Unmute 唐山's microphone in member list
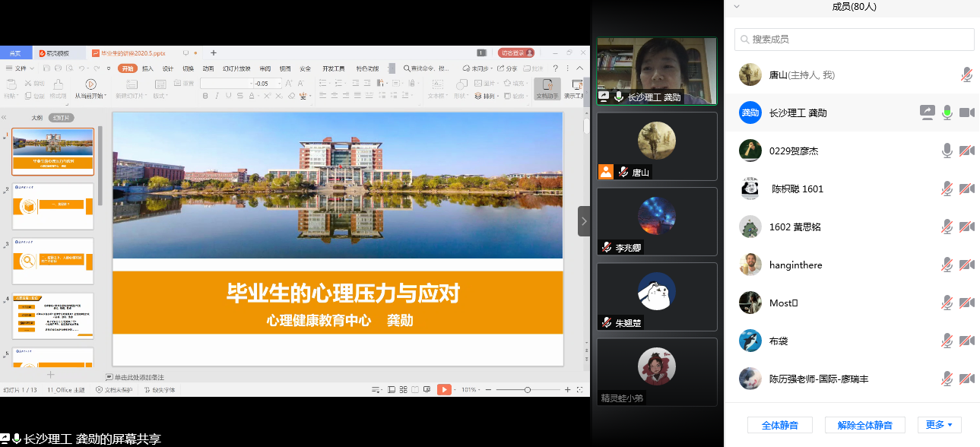This screenshot has height=447, width=980. pyautogui.click(x=966, y=74)
